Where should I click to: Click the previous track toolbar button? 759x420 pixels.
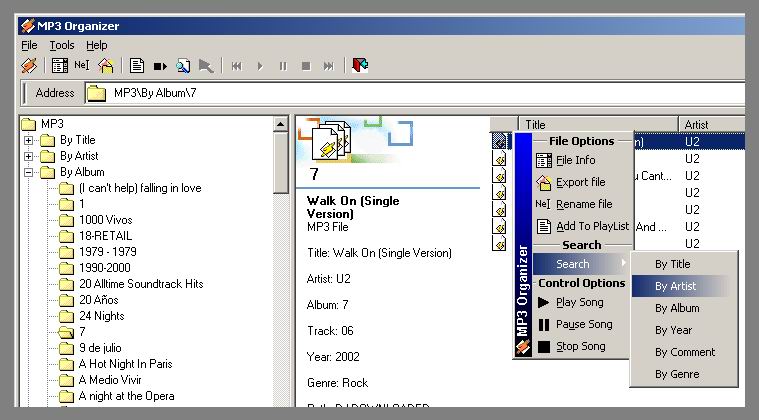[237, 66]
